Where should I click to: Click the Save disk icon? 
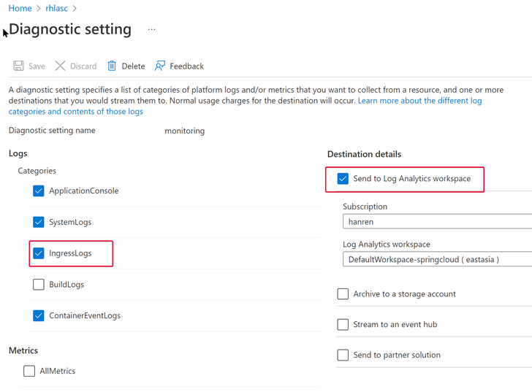point(19,66)
